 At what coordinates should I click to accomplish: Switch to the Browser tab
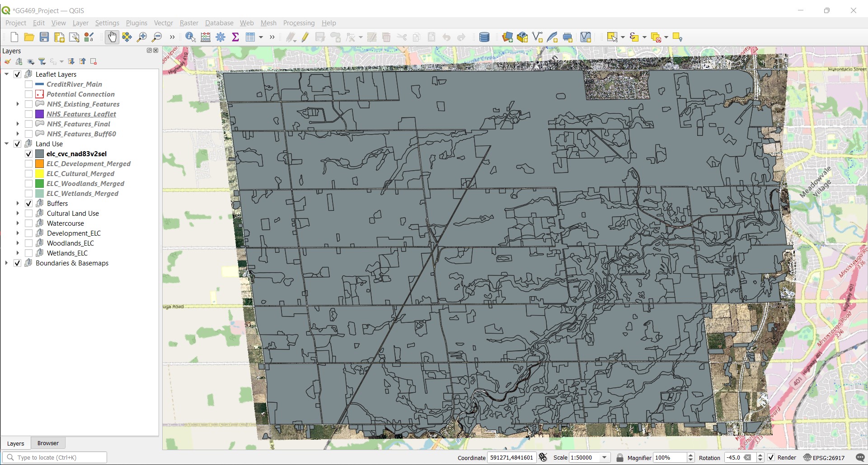(48, 443)
